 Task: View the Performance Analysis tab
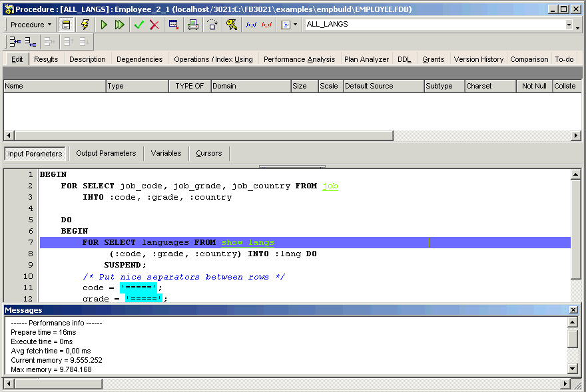pyautogui.click(x=300, y=59)
